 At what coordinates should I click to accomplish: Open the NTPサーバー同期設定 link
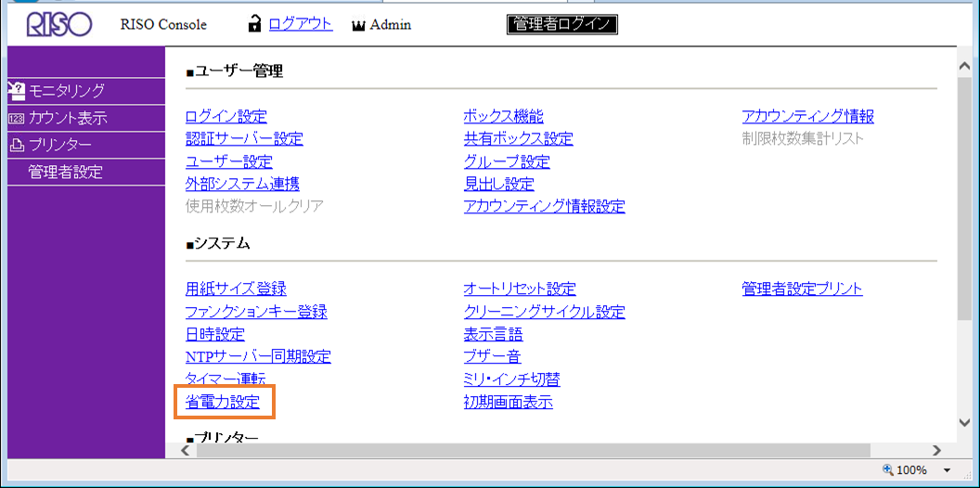coord(258,356)
